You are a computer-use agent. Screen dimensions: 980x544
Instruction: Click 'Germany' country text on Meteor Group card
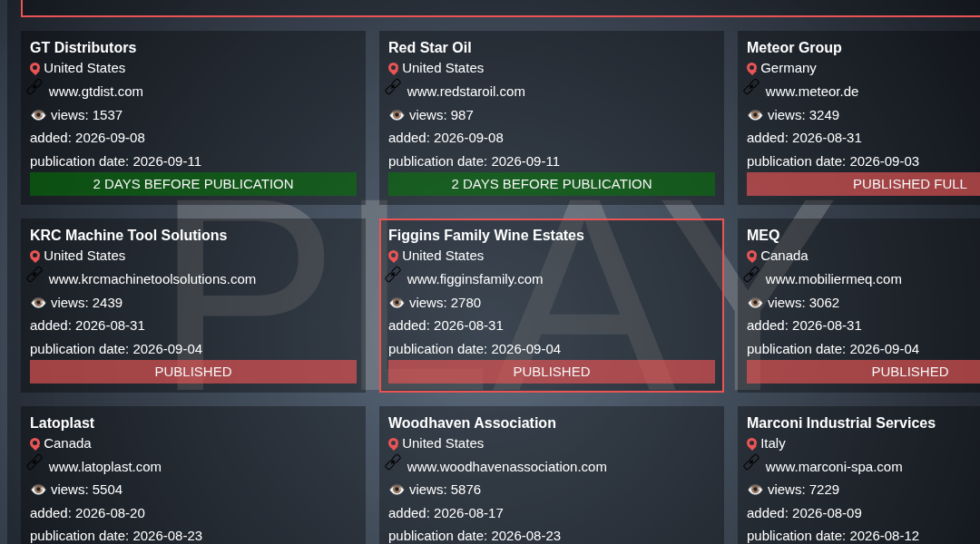click(x=789, y=68)
